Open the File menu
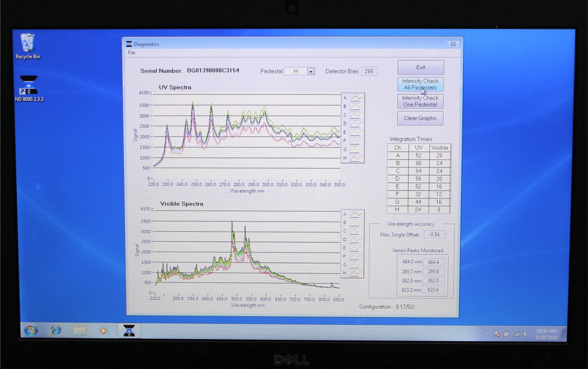The height and width of the screenshot is (369, 588). pos(132,53)
